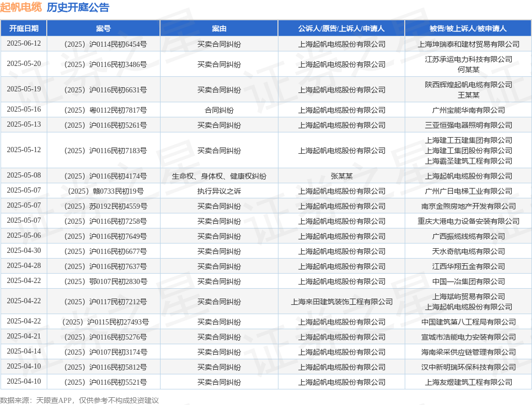532x405 pixels.
Task: Select date cell 2025-05-06
Action: point(24,235)
